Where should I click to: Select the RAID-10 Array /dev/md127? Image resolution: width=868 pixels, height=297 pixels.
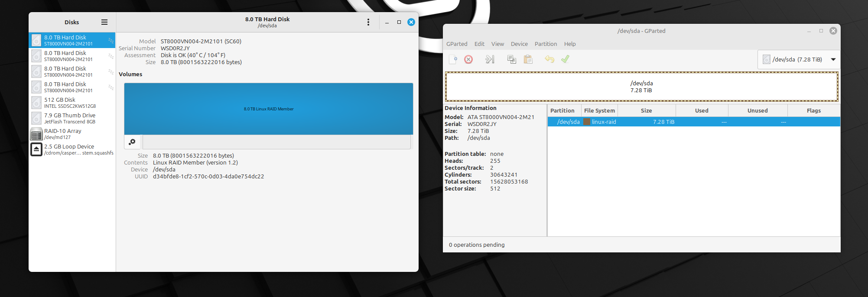(x=72, y=134)
